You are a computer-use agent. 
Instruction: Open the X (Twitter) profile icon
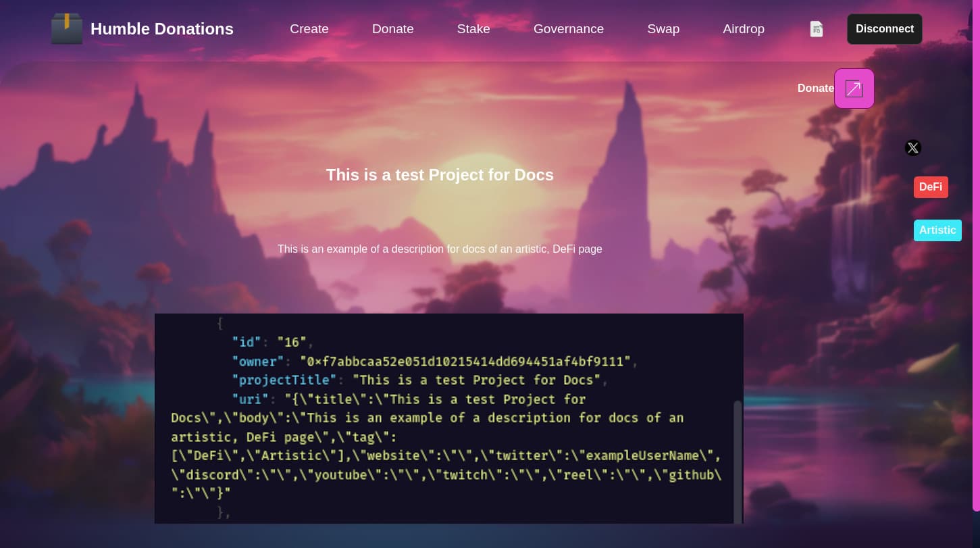point(913,148)
